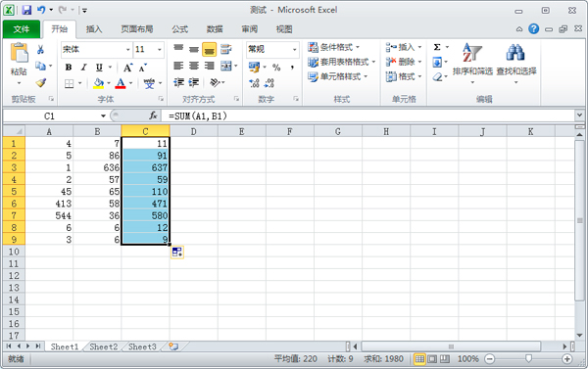Toggle wrap text button
Viewport: 588px width, 369px height.
coord(225,49)
